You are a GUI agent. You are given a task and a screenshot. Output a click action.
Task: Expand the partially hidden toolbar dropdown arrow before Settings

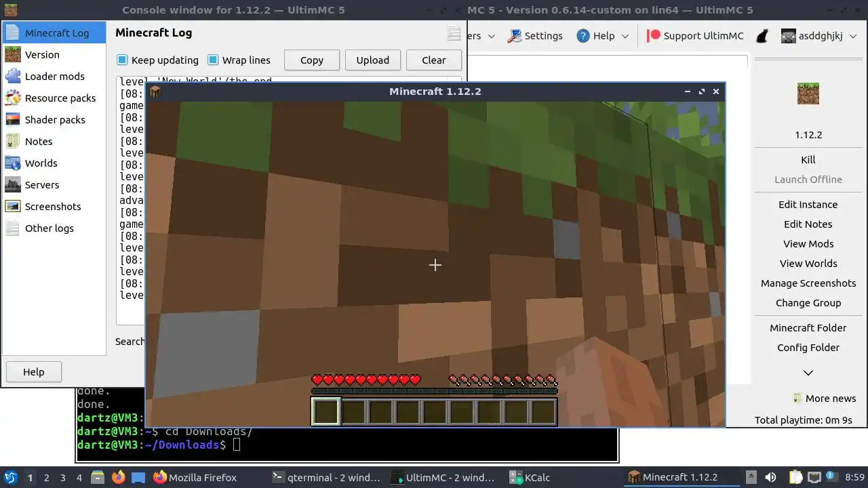(x=492, y=37)
